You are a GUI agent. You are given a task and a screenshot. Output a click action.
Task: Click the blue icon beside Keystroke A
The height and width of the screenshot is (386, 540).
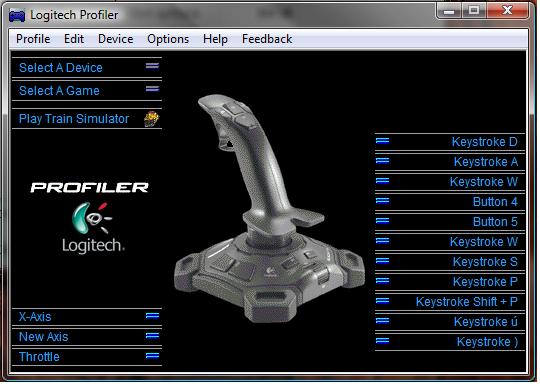[382, 160]
